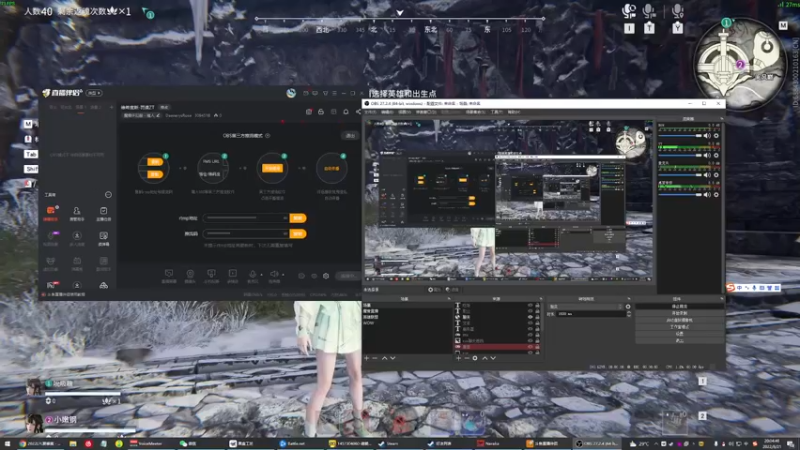Add a new scene in OBS scenes panel
The image size is (800, 450).
tap(366, 358)
